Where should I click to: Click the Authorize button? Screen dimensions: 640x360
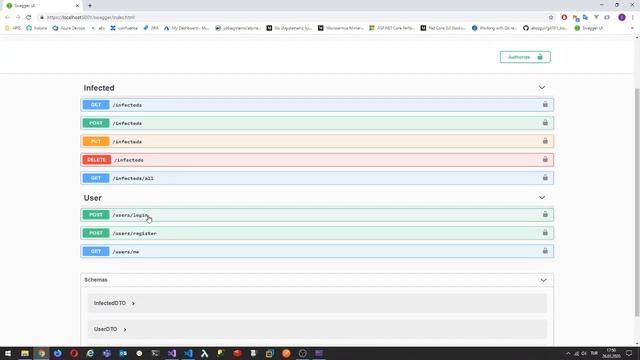coord(525,57)
